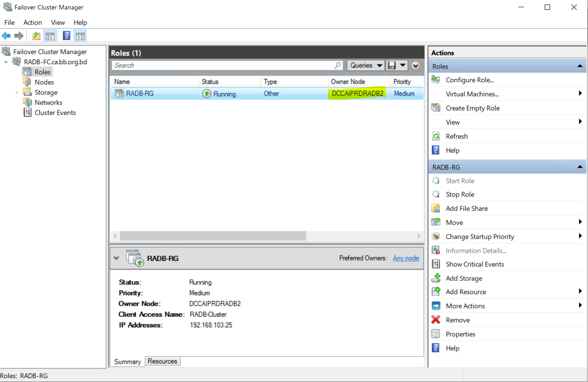The width and height of the screenshot is (588, 382).
Task: Click the Move action icon
Action: (436, 222)
